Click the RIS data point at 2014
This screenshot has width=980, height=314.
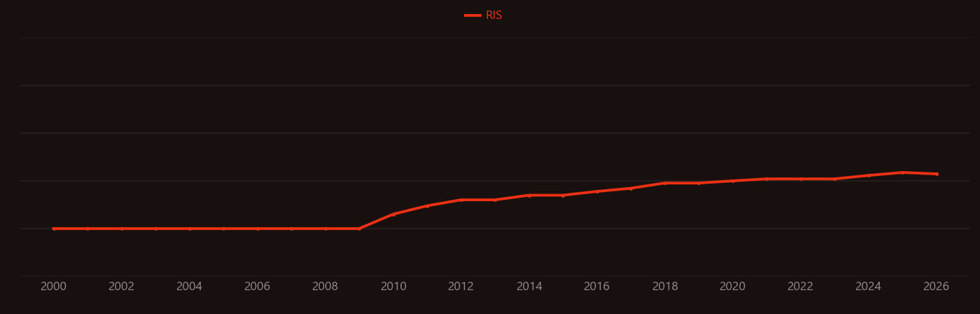529,196
